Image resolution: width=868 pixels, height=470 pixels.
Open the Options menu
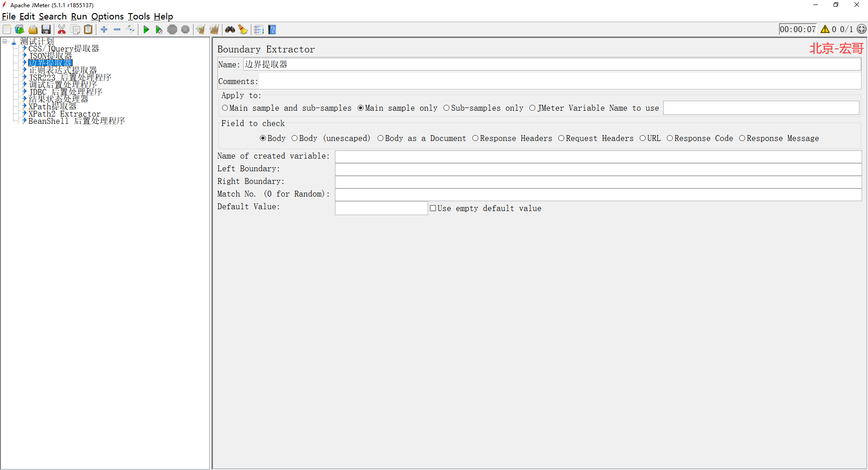point(107,16)
